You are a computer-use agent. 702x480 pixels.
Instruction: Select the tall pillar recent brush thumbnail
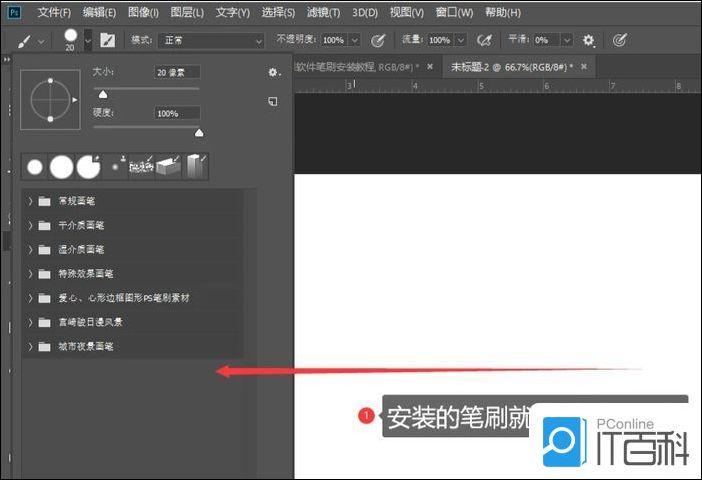coord(195,167)
